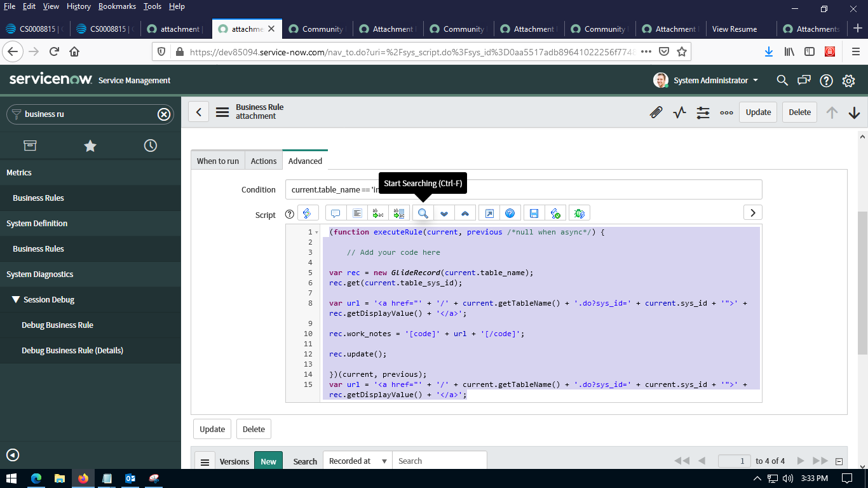Switch to Actions tab

(x=264, y=161)
